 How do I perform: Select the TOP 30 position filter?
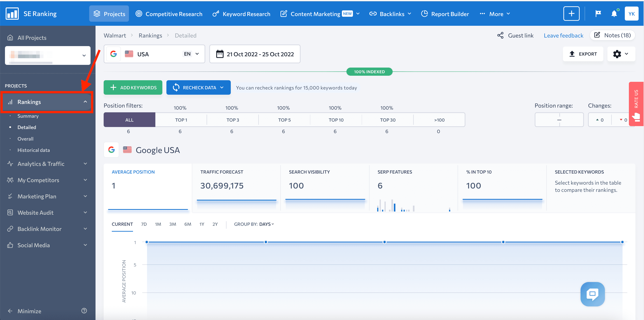pos(388,120)
